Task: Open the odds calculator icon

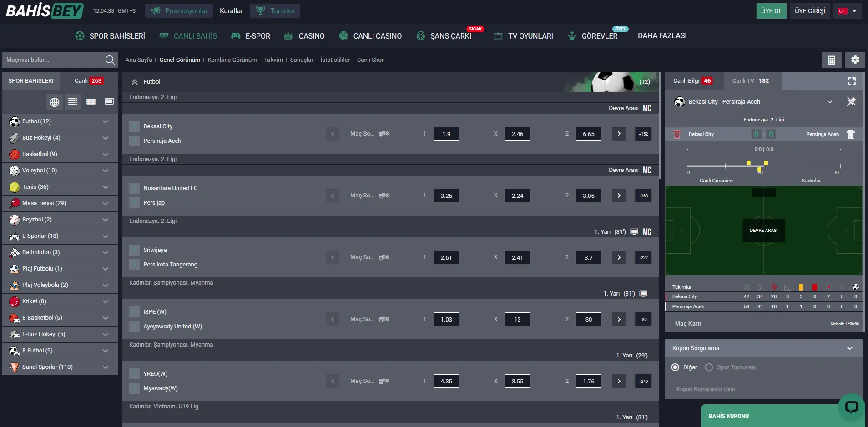Action: [832, 60]
